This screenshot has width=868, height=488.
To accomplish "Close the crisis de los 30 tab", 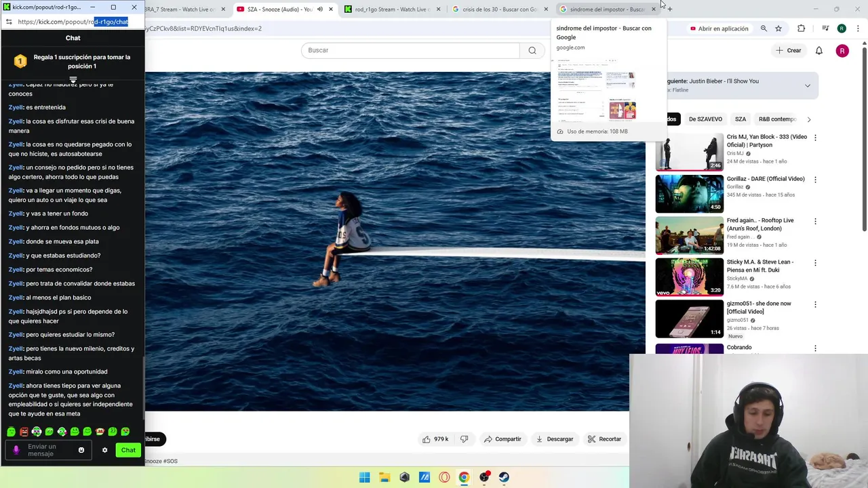I will (546, 9).
